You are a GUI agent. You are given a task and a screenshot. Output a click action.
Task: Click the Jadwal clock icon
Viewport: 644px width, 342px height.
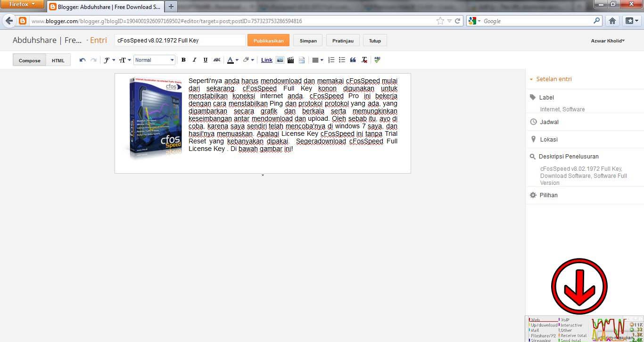pos(533,122)
